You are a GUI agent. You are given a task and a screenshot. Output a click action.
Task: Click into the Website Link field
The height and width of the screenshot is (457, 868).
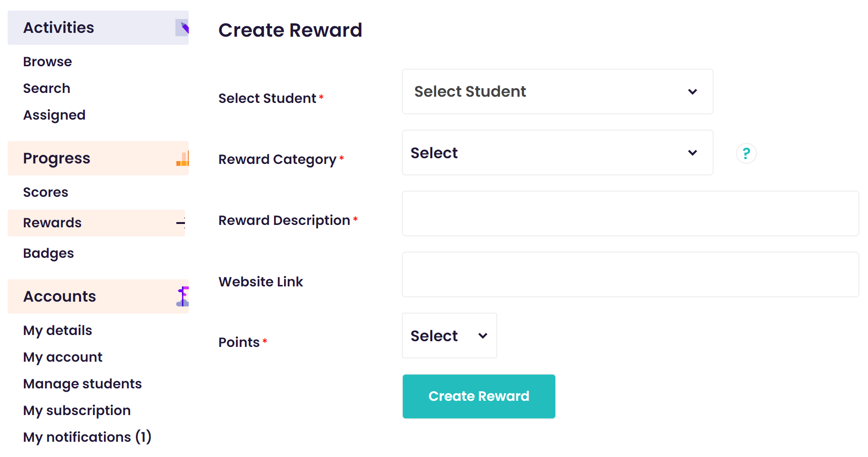point(630,274)
